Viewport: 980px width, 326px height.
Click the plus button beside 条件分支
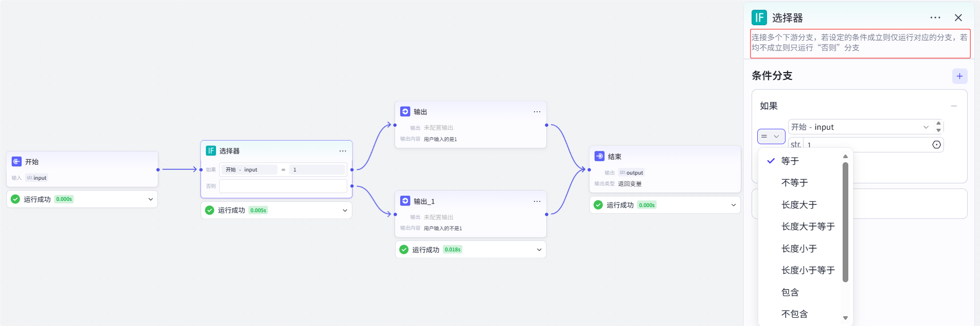[959, 76]
